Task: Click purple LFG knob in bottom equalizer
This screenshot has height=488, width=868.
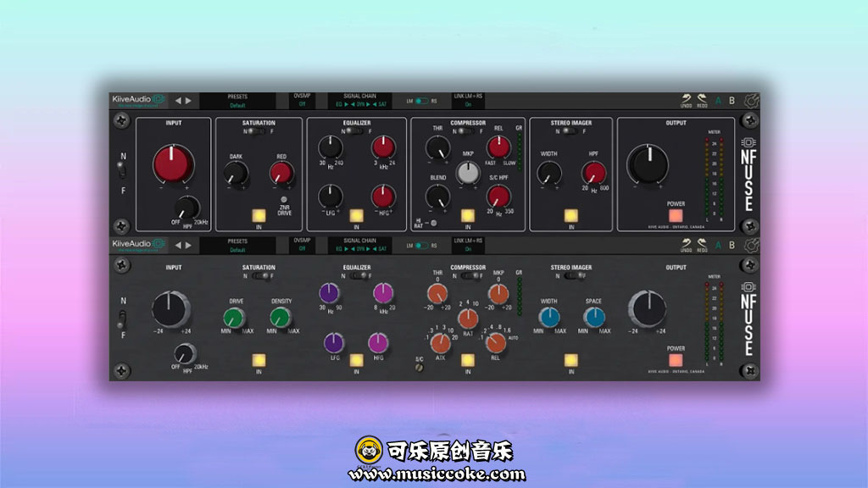Action: (x=334, y=343)
